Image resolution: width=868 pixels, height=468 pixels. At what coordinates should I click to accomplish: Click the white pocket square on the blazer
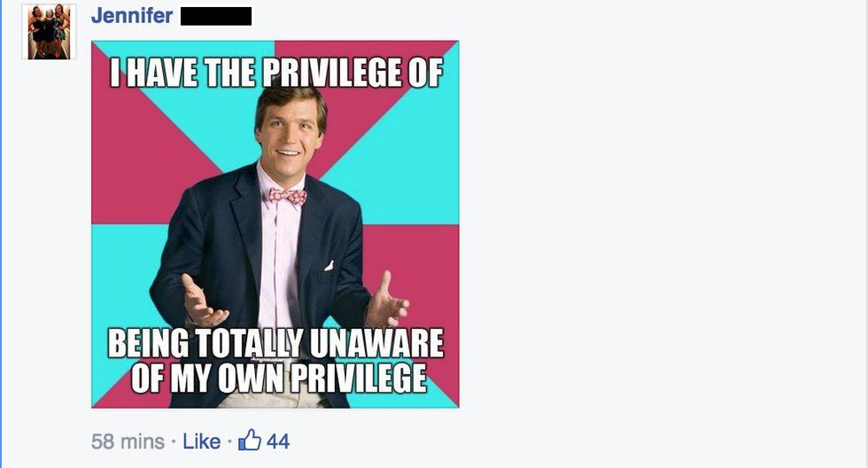click(329, 265)
